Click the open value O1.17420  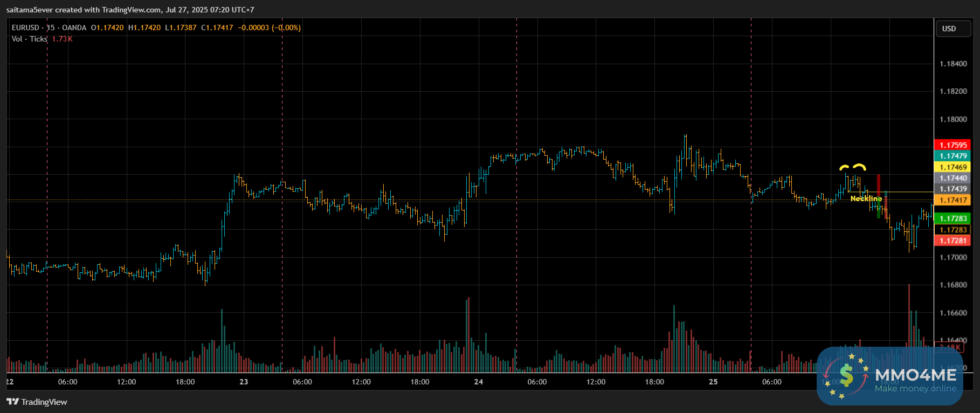[107, 27]
